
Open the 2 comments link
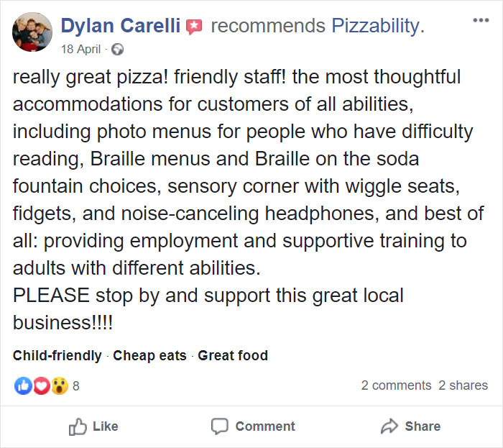tap(396, 385)
